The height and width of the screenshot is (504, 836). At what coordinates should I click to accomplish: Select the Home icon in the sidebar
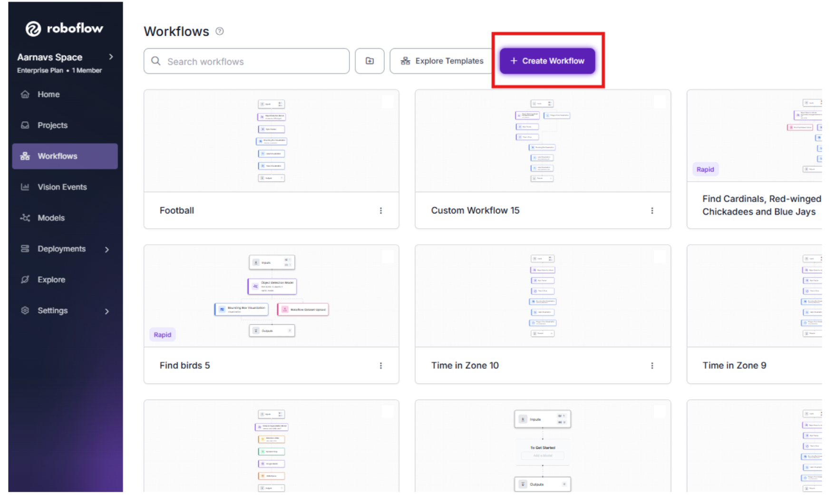click(25, 94)
